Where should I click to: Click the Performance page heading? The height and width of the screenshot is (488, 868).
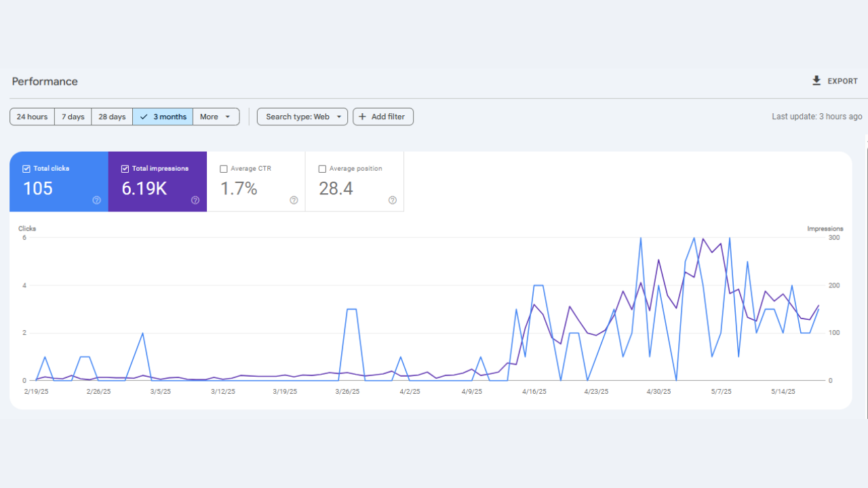(x=45, y=81)
